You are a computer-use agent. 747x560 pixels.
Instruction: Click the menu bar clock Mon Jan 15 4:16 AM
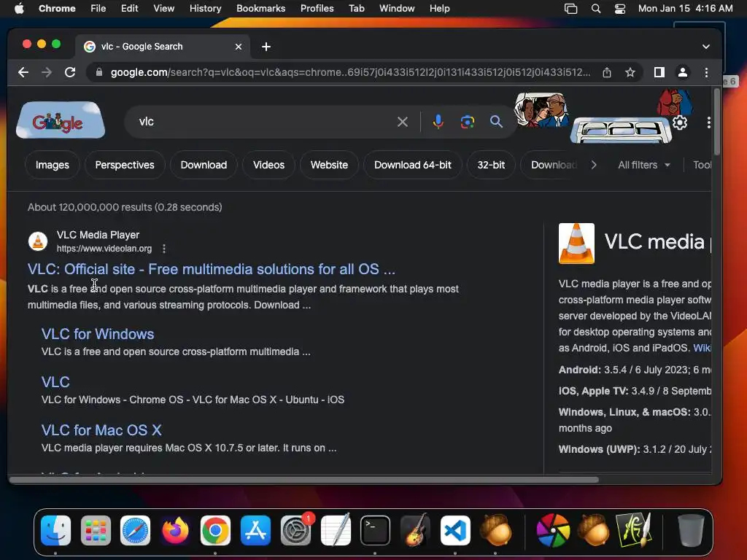(x=685, y=9)
